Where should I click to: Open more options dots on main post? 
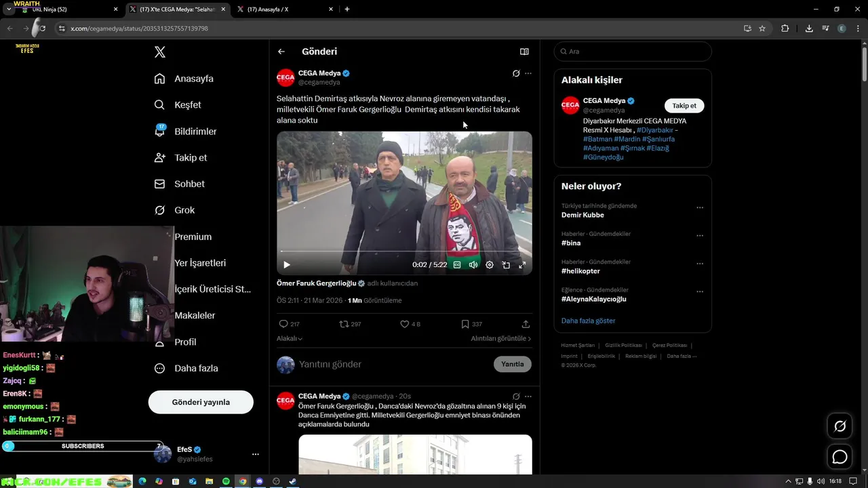click(x=528, y=73)
